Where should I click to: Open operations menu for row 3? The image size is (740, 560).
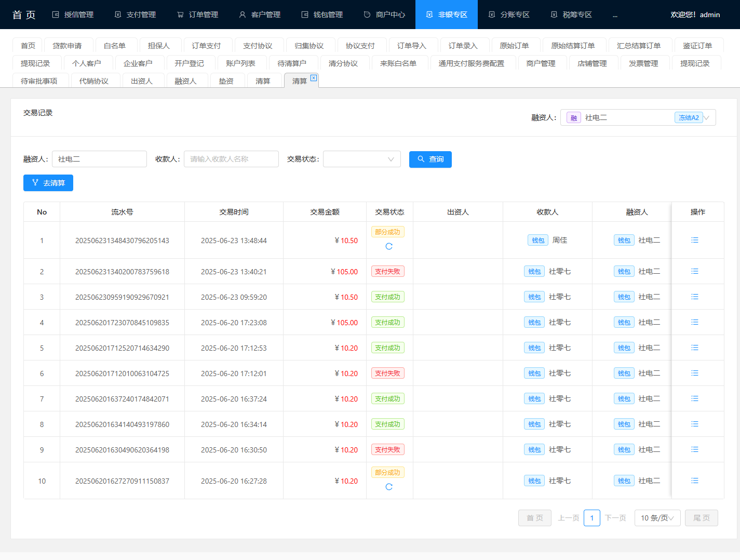click(x=695, y=297)
